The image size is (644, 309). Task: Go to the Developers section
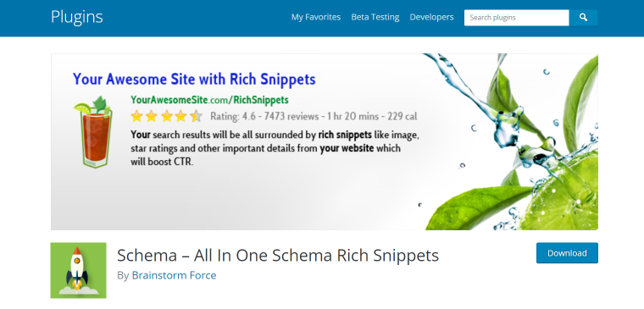click(x=431, y=17)
